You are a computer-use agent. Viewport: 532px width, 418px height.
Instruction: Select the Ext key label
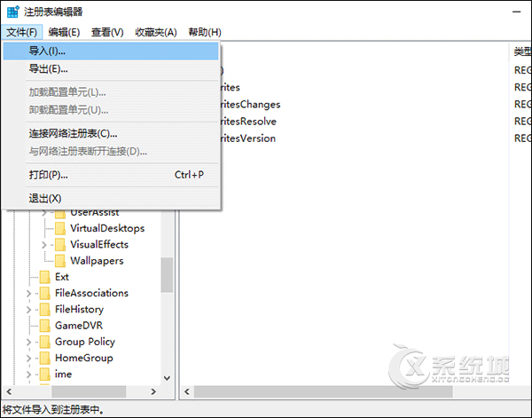pos(62,277)
